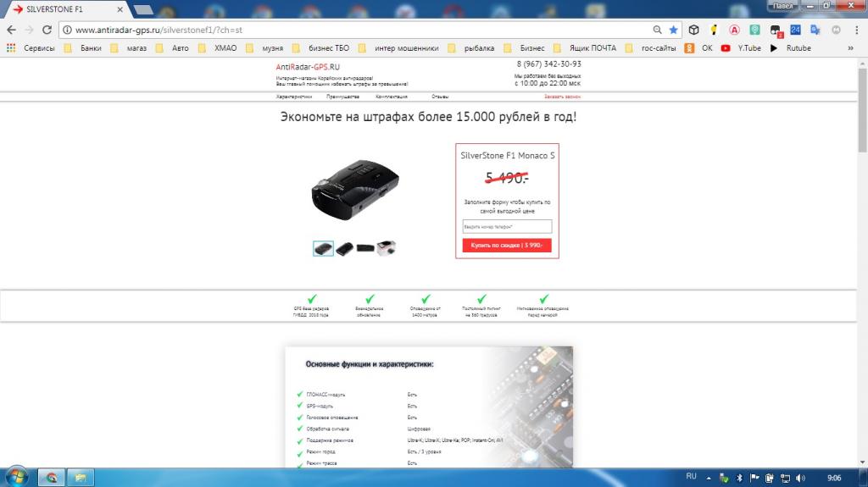Open the музня bookmarks folder
The image size is (868, 487).
[x=264, y=48]
